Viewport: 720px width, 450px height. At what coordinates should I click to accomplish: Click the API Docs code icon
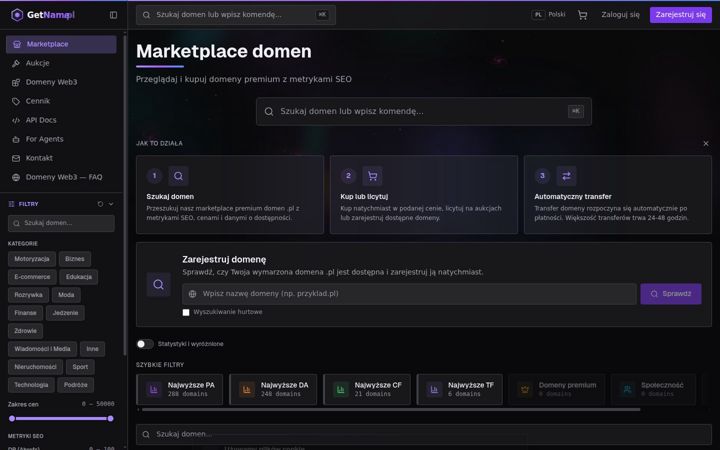pos(16,120)
